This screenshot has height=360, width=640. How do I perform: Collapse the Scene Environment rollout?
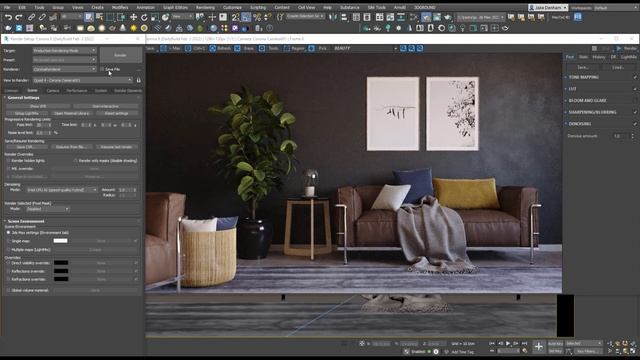(x=26, y=221)
